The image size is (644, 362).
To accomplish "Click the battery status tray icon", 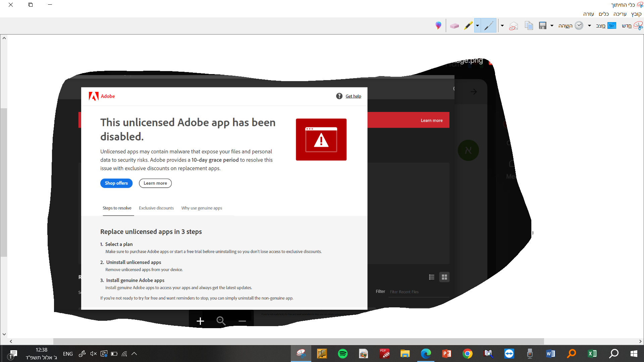I will click(114, 354).
